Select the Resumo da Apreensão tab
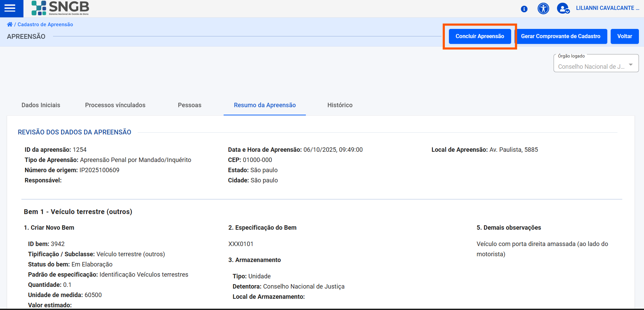The height and width of the screenshot is (310, 644). (264, 105)
